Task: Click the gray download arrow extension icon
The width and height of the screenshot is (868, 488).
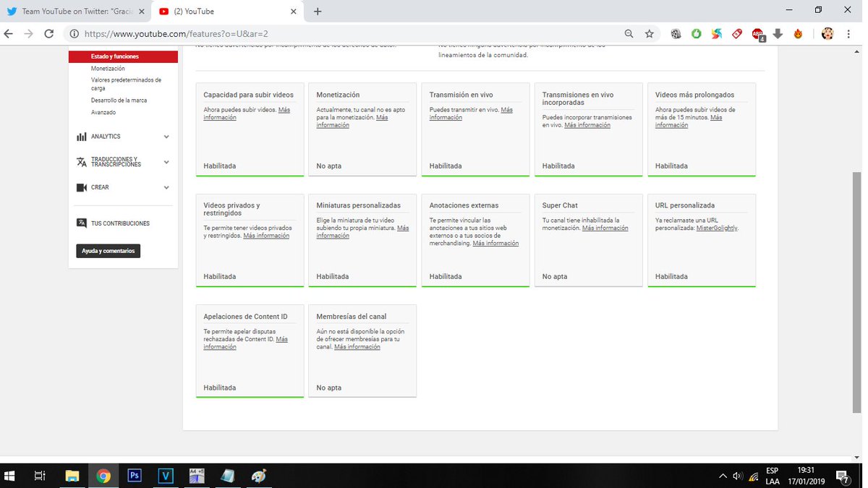Action: pos(778,33)
